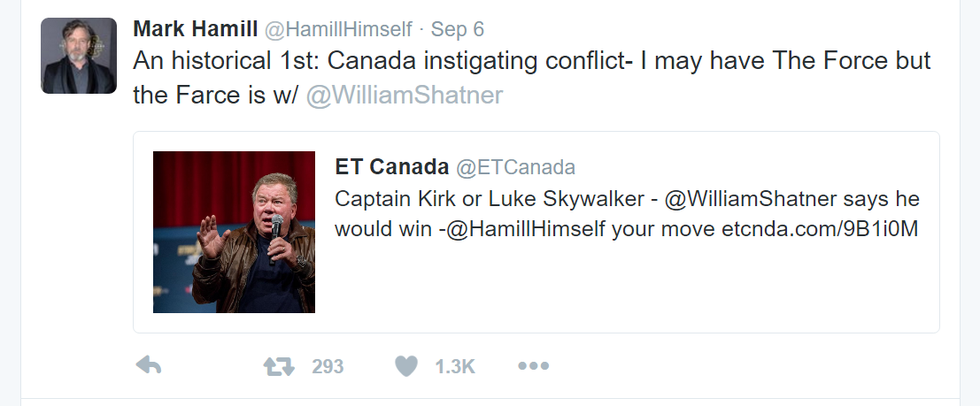Open the more options ellipsis menu
This screenshot has width=980, height=406.
point(534,367)
